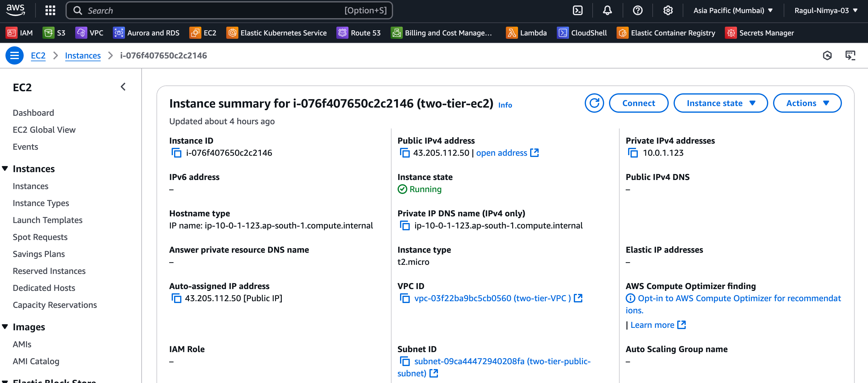Open VPC shortcut in favorites bar
The image size is (868, 383).
pyautogui.click(x=89, y=33)
